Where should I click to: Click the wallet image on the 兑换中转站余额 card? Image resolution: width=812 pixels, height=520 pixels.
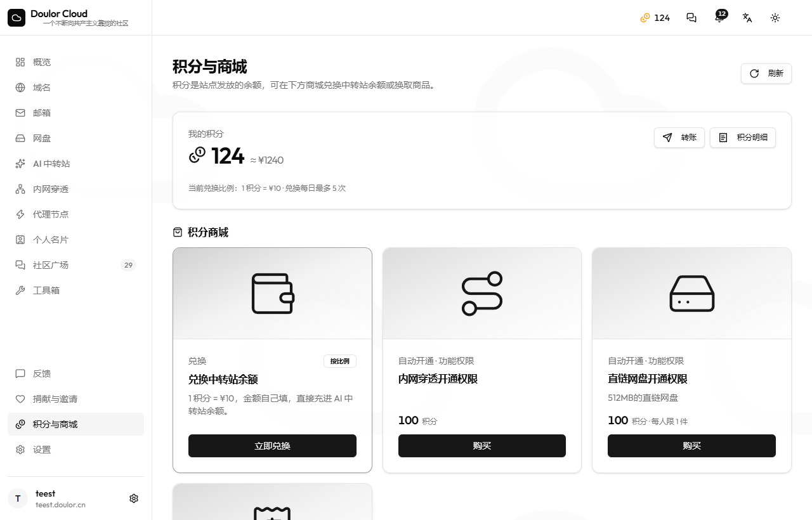pyautogui.click(x=272, y=294)
